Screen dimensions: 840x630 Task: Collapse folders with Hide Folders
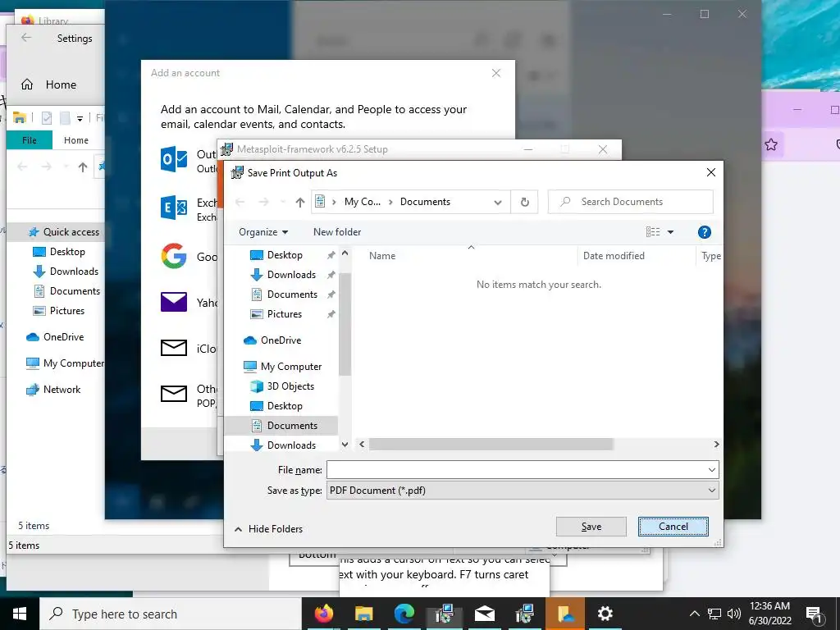point(268,529)
